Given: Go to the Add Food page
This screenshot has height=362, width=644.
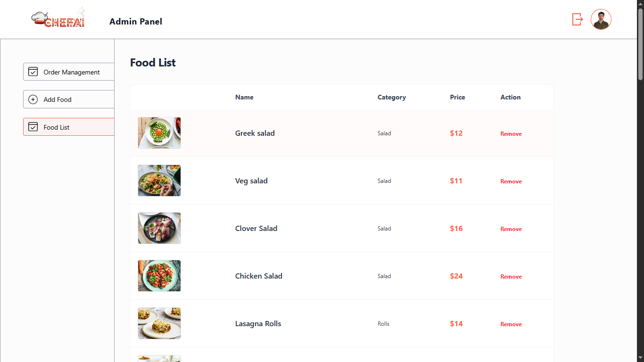Looking at the screenshot, I should pyautogui.click(x=58, y=99).
